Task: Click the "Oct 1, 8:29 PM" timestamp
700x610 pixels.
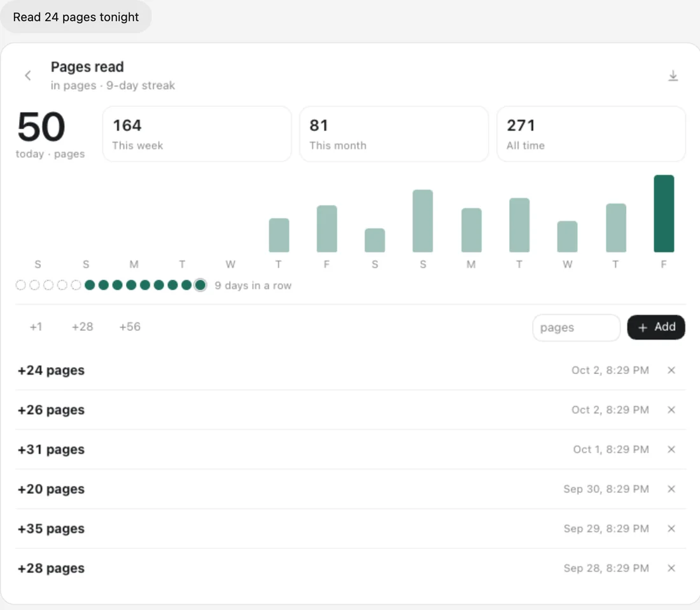Action: coord(611,449)
